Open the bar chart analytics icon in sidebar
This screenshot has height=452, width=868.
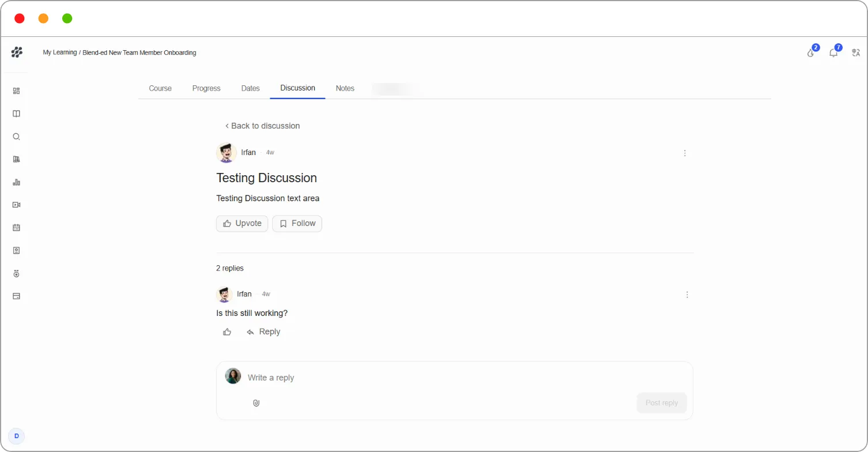tap(16, 182)
